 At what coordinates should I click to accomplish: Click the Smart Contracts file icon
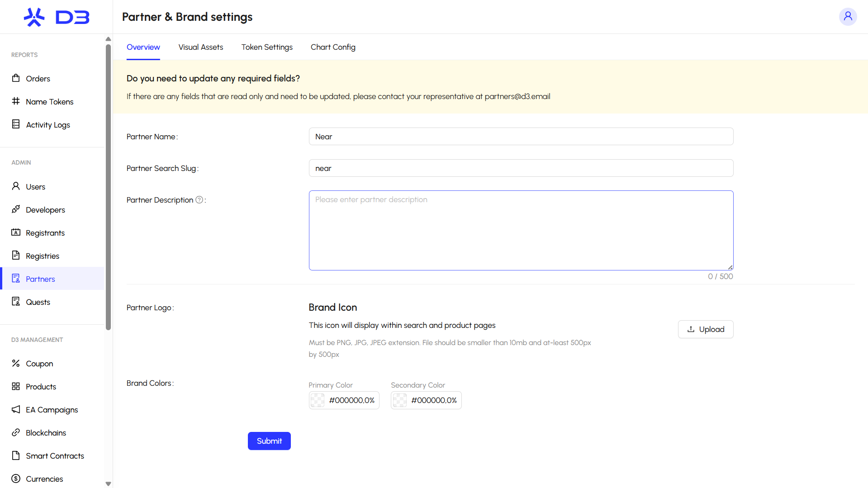(16, 455)
